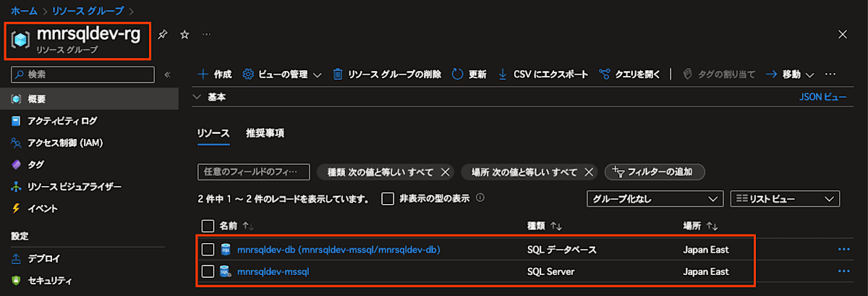Remove the 場所 filter with X
The width and height of the screenshot is (868, 296).
click(x=589, y=172)
